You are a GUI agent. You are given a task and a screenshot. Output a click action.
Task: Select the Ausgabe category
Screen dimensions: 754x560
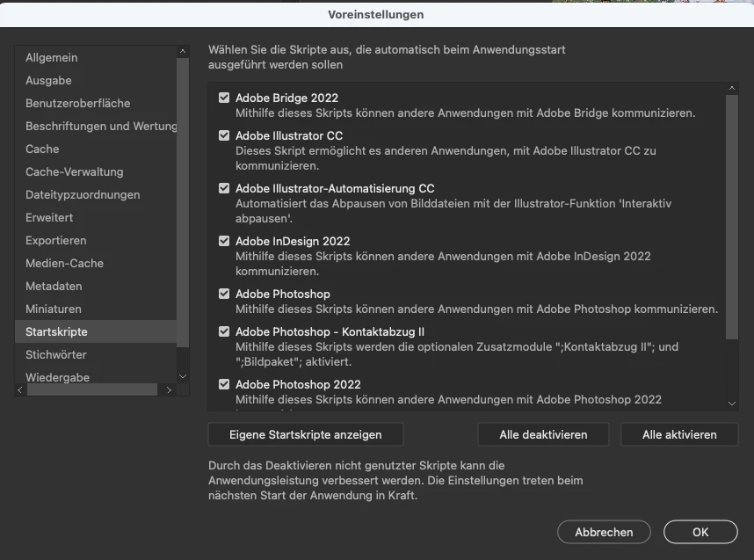[96, 80]
